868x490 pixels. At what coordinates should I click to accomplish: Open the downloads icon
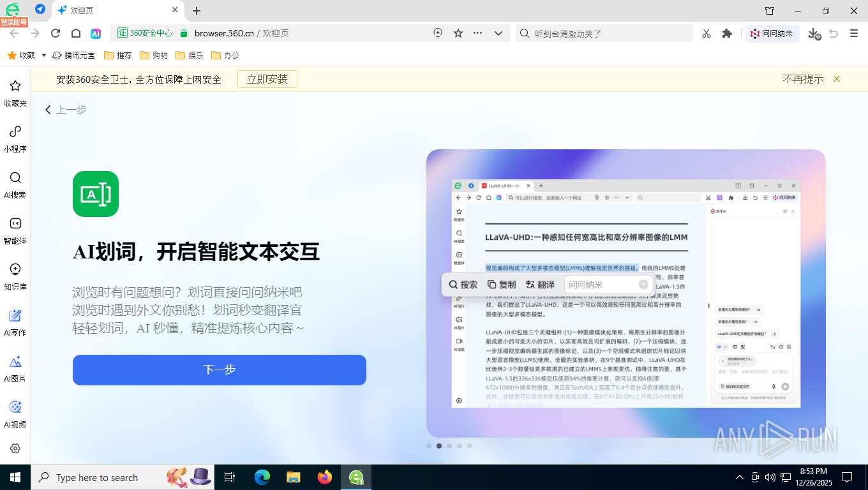pos(814,33)
